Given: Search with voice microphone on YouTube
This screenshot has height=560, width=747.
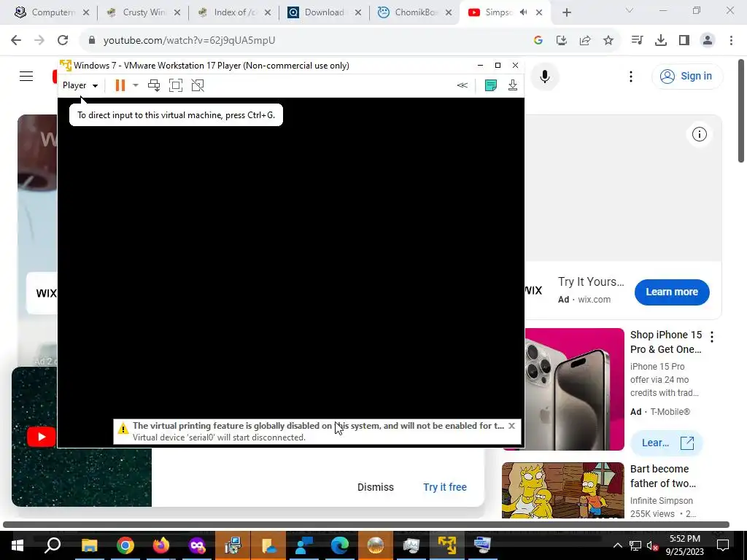Looking at the screenshot, I should coord(544,77).
